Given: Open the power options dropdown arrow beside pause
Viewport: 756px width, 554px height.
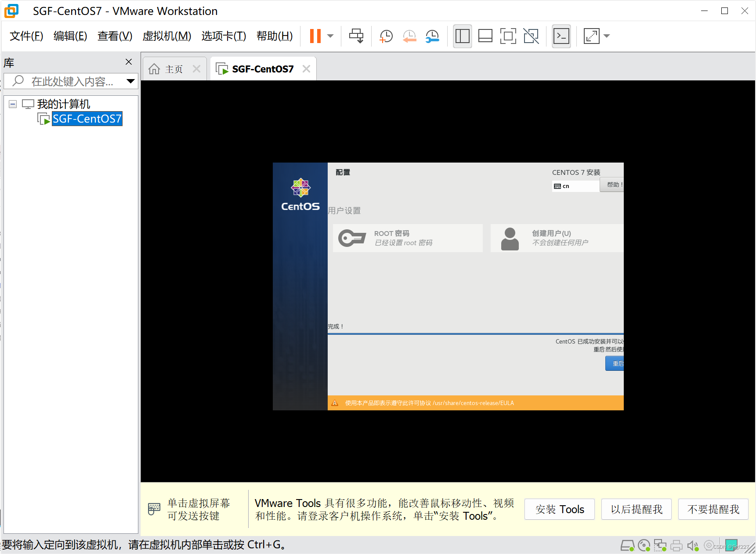Looking at the screenshot, I should tap(331, 36).
